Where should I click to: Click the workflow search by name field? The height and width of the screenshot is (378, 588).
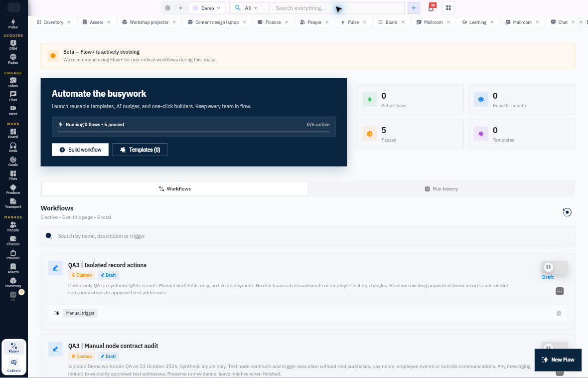(307, 236)
